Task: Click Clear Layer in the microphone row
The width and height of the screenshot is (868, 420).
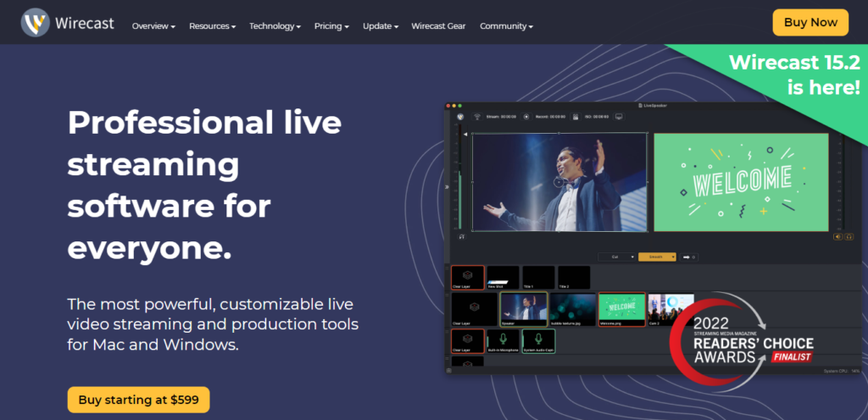Action: [x=468, y=341]
